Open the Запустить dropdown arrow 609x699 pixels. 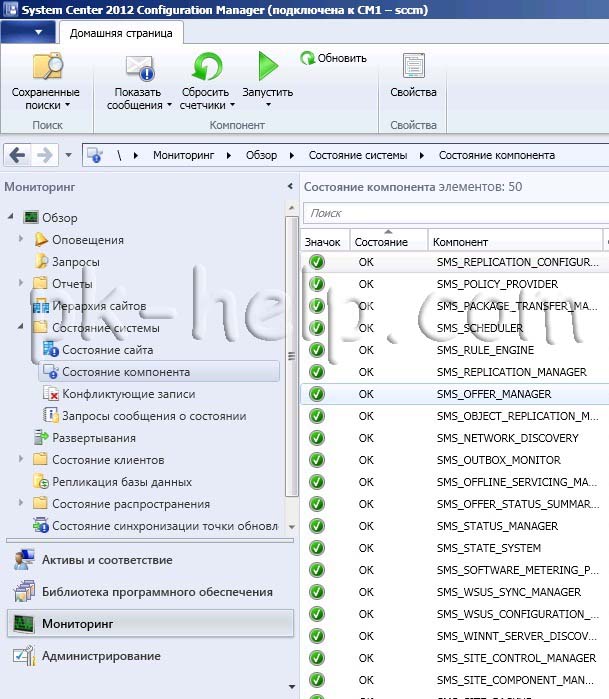268,105
